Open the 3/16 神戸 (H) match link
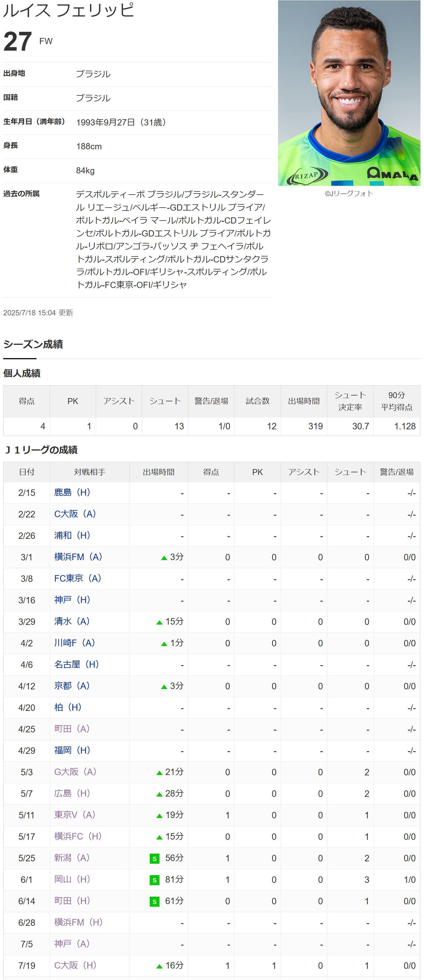The width and height of the screenshot is (424, 980). (72, 600)
